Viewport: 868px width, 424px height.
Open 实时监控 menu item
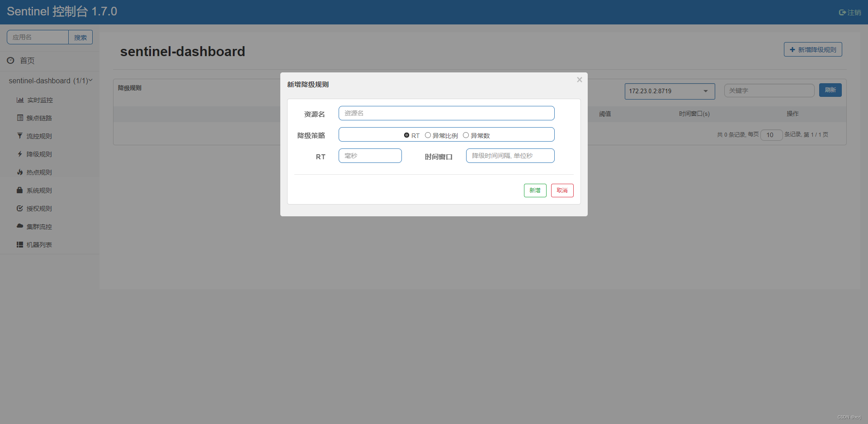pyautogui.click(x=40, y=100)
